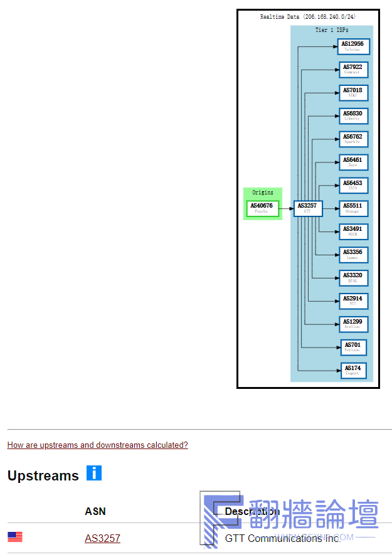Select the AS6830 Liberty node
Viewport: 392px width, 557px height.
[353, 116]
